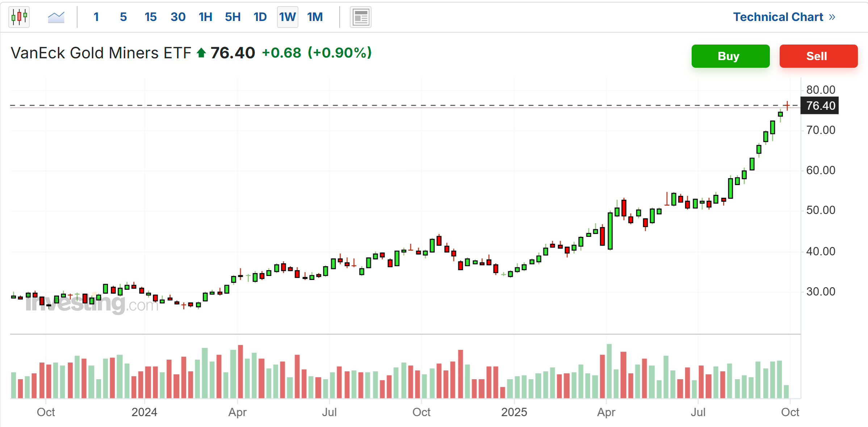Select the 5 minute timeframe
This screenshot has height=427, width=868.
point(123,17)
